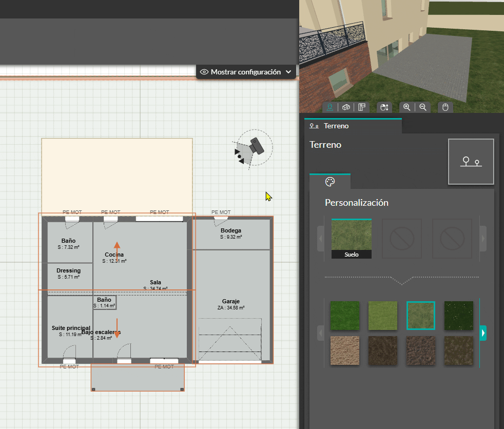Open the painter palette customization tab
Image resolution: width=504 pixels, height=429 pixels.
pos(330,182)
